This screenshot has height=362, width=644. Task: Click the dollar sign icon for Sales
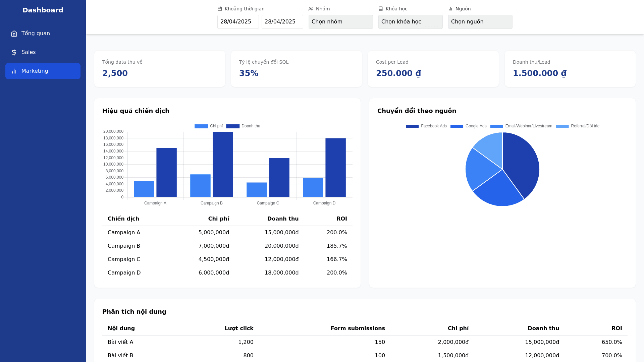(x=14, y=52)
